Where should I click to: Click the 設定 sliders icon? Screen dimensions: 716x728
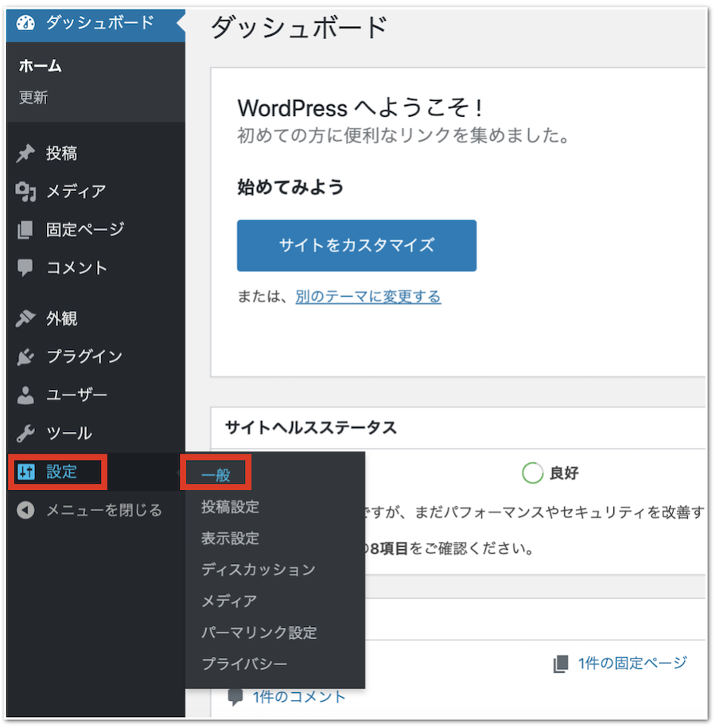(x=26, y=472)
